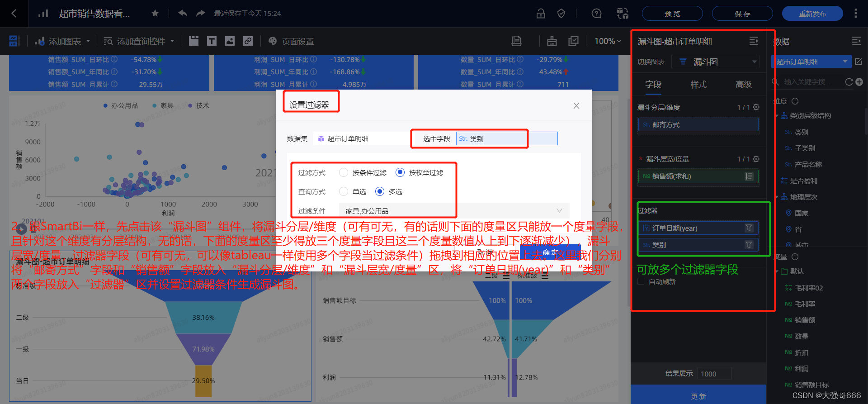Screen dimensions: 868x404
Task: Select 按枚举过滤 radio option
Action: [400, 172]
